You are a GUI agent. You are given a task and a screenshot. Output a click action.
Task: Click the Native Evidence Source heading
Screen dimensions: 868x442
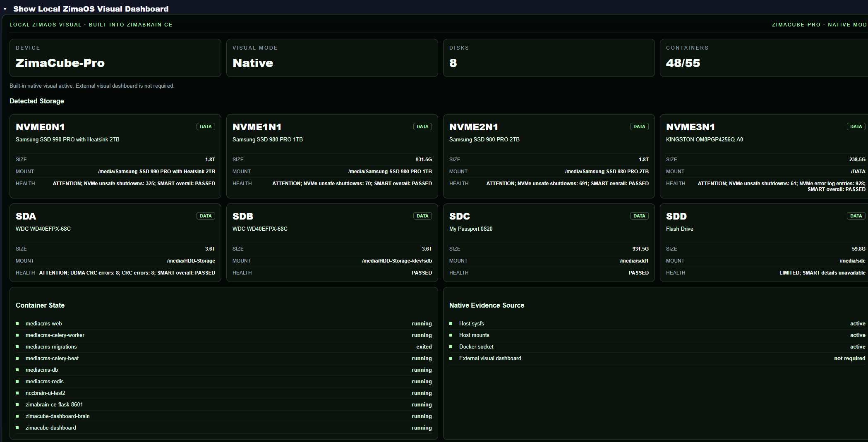[487, 305]
